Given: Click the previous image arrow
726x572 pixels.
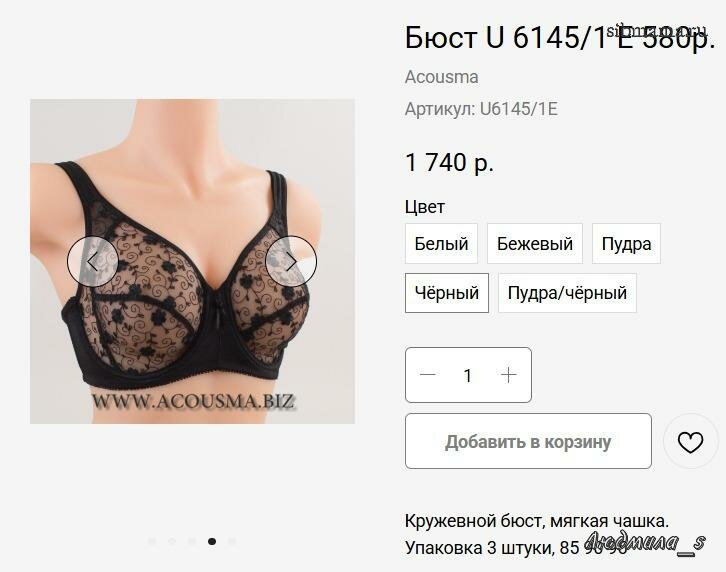Looking at the screenshot, I should (93, 262).
